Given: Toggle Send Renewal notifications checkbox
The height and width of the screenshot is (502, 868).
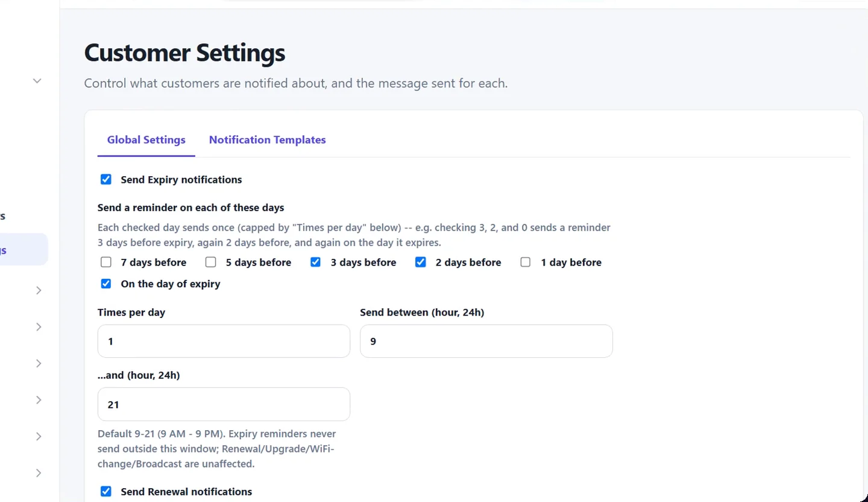Looking at the screenshot, I should (x=106, y=491).
